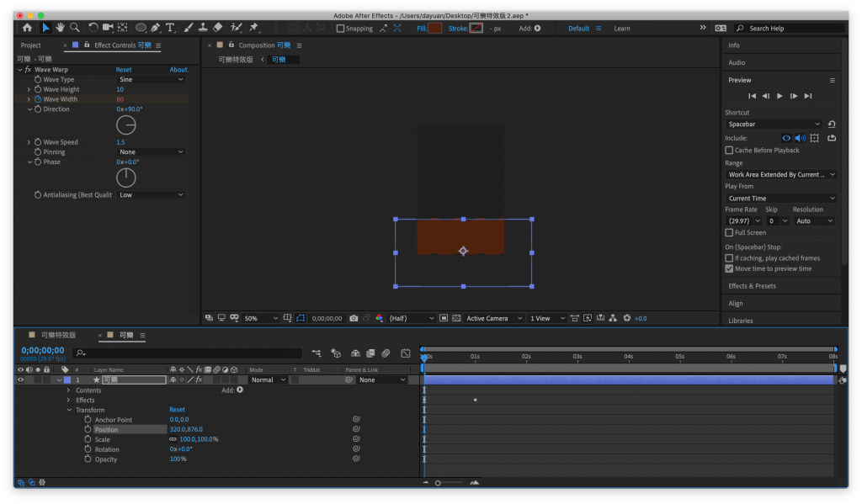
Task: Click the Fill color swatch
Action: [434, 29]
